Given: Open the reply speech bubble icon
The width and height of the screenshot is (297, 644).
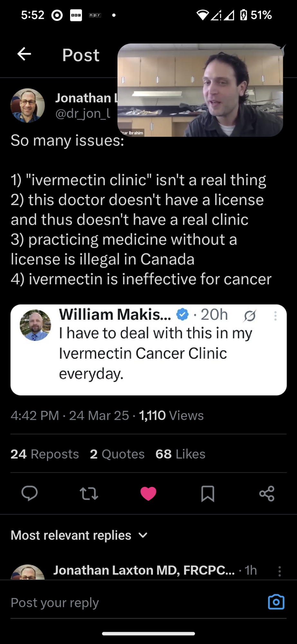Looking at the screenshot, I should click(30, 493).
